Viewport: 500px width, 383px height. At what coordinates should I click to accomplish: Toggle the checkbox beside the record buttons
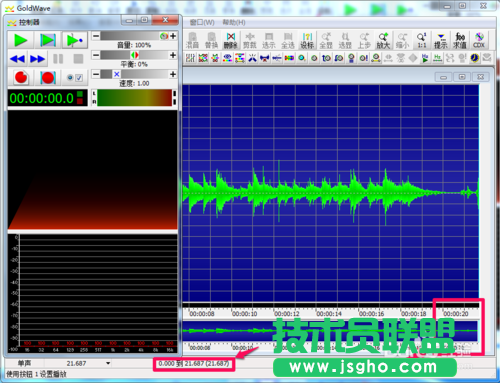[x=79, y=78]
